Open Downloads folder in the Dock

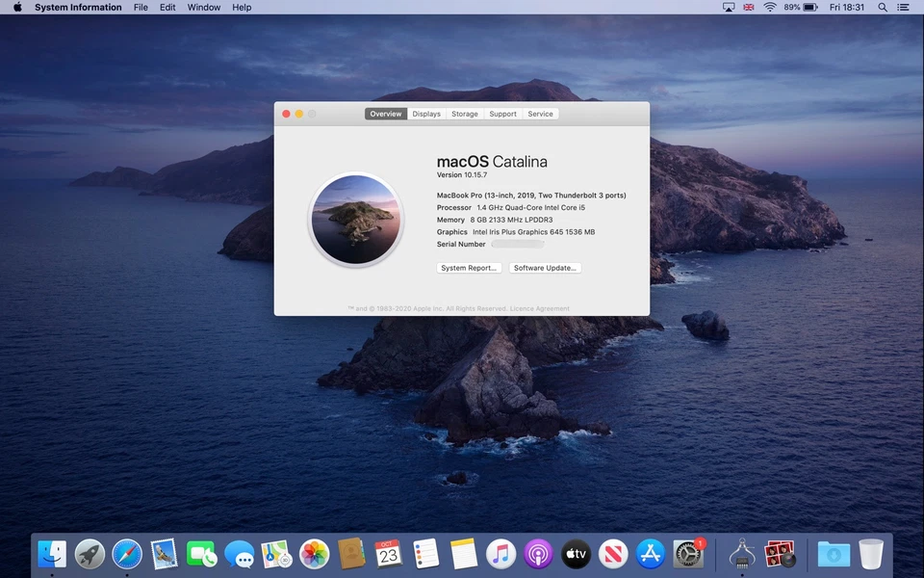(834, 555)
